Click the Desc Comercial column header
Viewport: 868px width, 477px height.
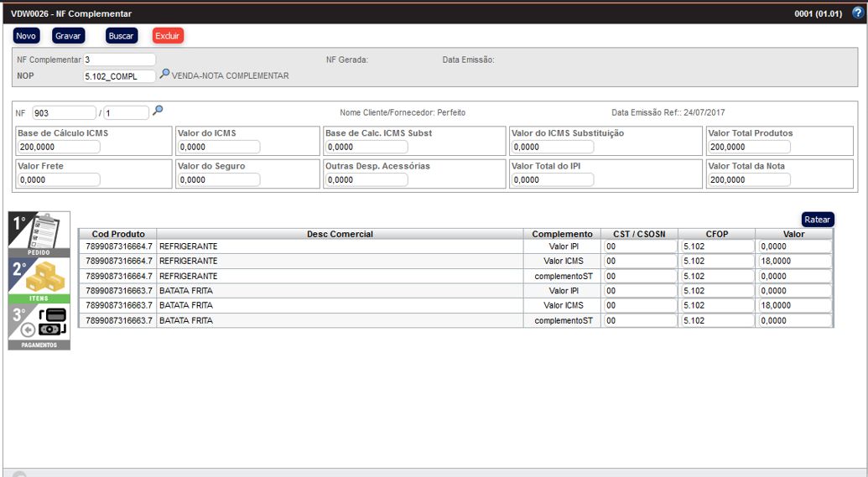click(x=340, y=234)
